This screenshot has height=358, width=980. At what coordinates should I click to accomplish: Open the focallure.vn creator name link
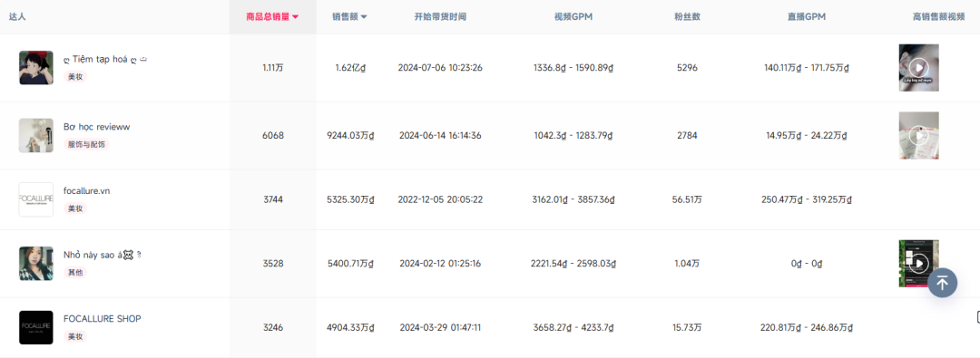[87, 190]
